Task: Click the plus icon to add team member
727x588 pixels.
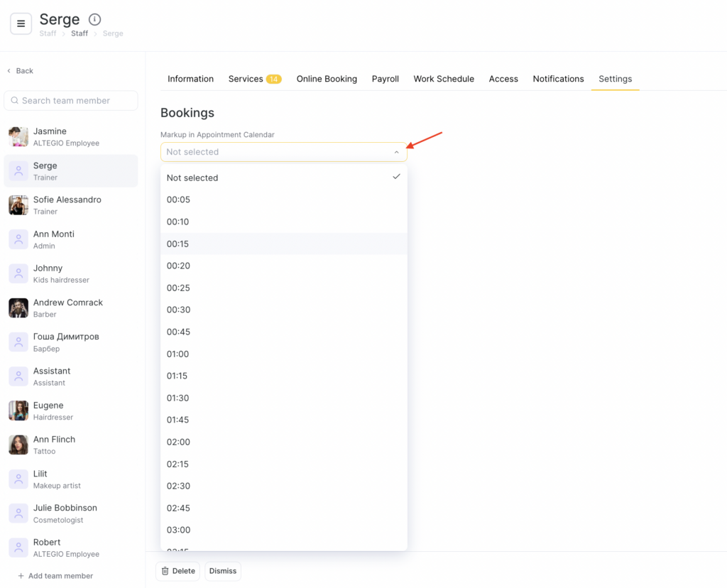Action: pos(21,576)
